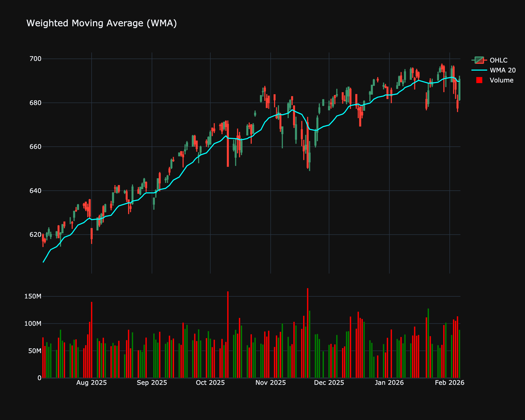The width and height of the screenshot is (525, 420).
Task: Click the tallest red volume bar in late November
Action: (308, 333)
